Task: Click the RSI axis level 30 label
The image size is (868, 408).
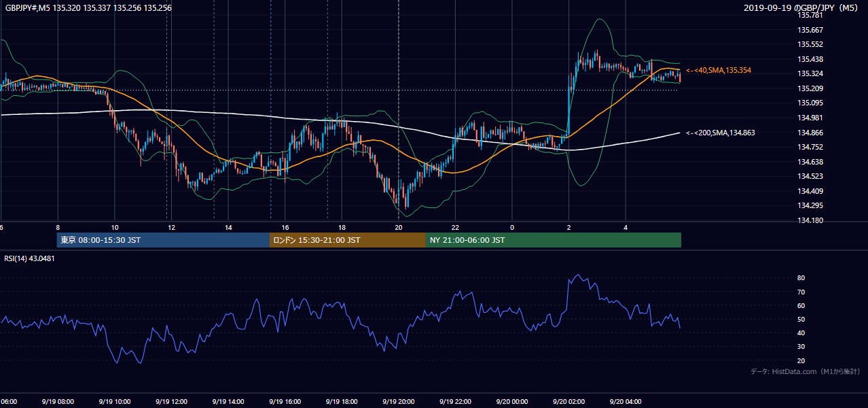Action: pyautogui.click(x=801, y=347)
